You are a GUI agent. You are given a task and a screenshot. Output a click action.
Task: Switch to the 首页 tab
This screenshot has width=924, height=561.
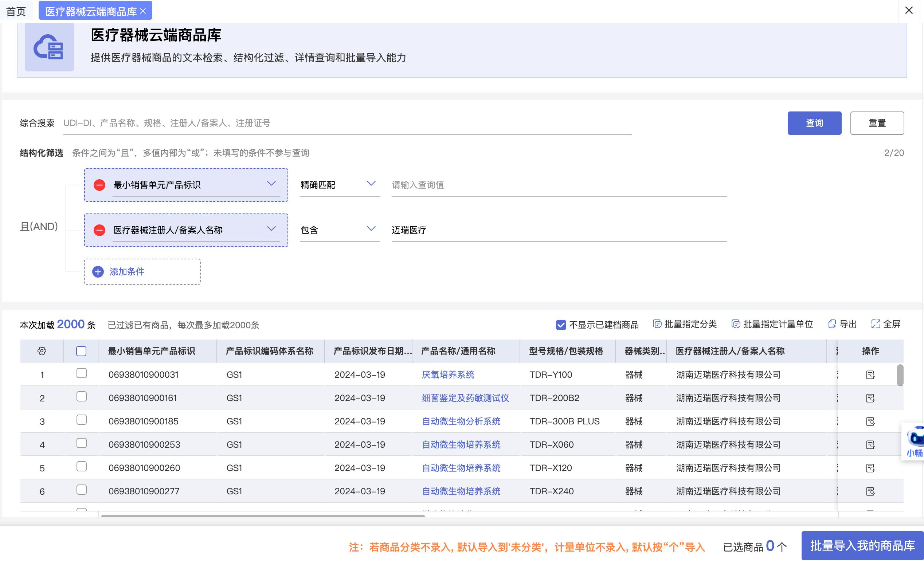click(x=16, y=11)
